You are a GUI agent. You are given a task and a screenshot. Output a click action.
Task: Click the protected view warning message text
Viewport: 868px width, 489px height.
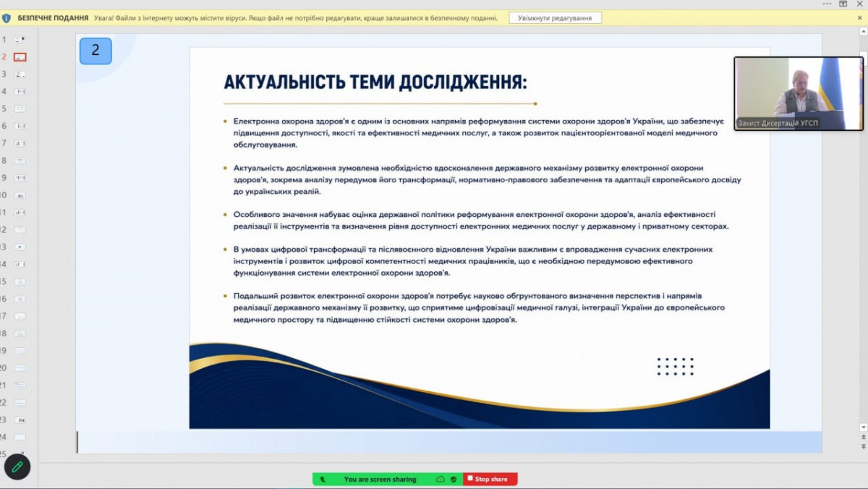pos(296,17)
